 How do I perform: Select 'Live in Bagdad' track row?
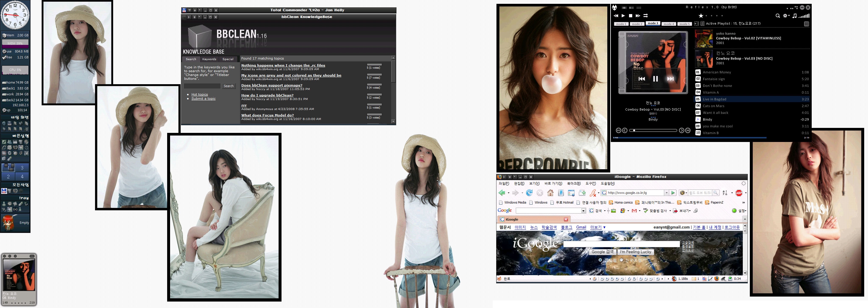(x=752, y=99)
